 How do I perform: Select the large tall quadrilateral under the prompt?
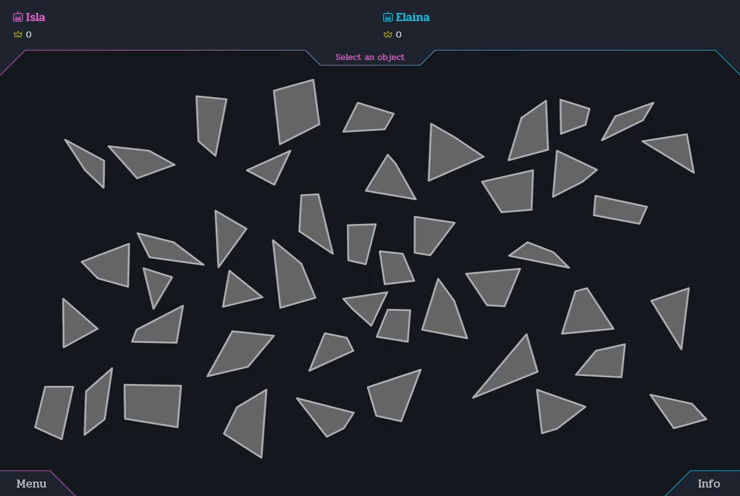click(296, 112)
